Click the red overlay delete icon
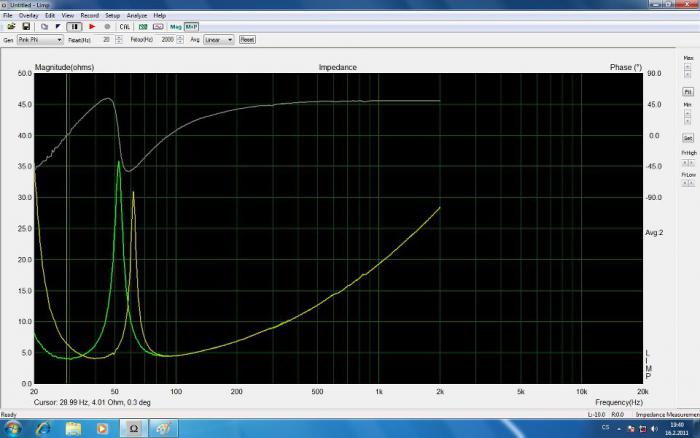 [x=158, y=27]
